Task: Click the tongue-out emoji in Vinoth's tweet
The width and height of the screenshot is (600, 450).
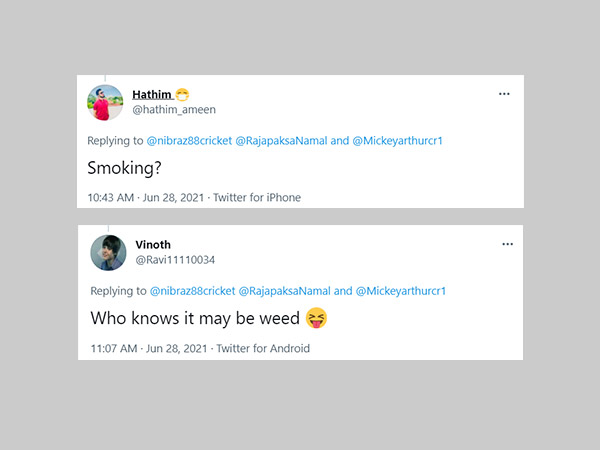Action: click(317, 320)
